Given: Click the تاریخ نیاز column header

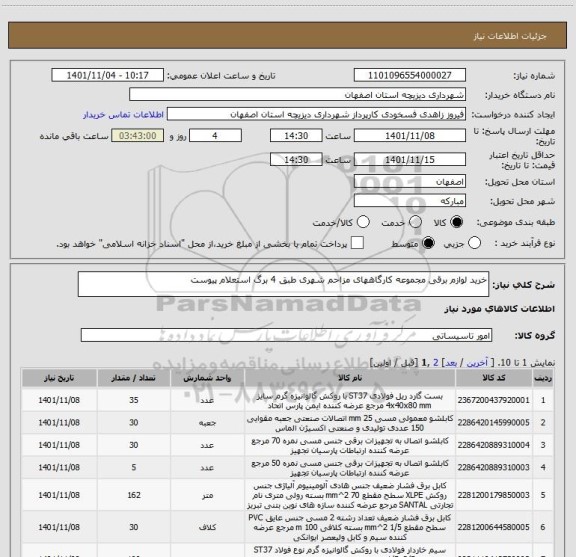Looking at the screenshot, I should pyautogui.click(x=59, y=378).
